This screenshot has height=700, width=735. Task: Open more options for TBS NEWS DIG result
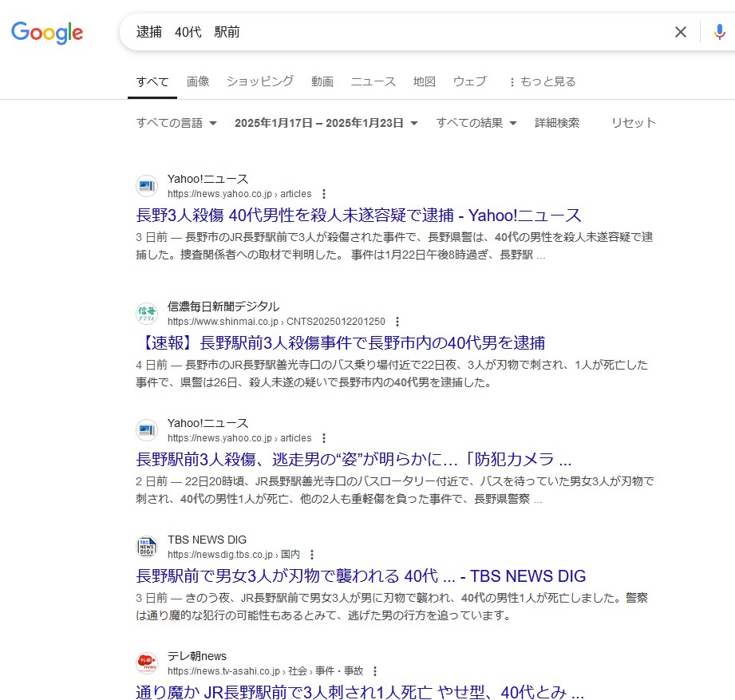tap(312, 555)
